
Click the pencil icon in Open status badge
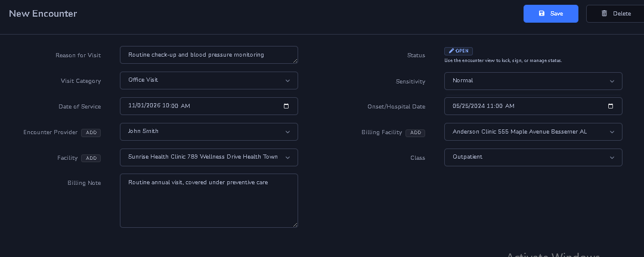(x=451, y=51)
